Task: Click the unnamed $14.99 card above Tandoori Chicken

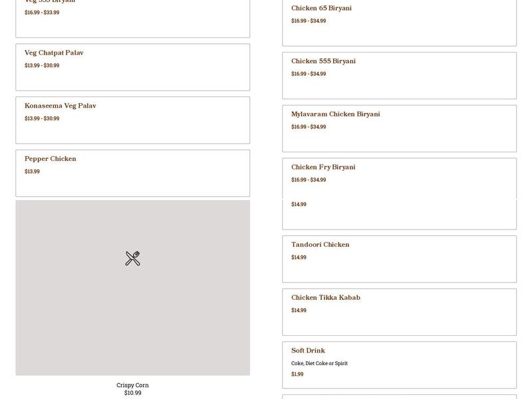Action: coord(298,205)
